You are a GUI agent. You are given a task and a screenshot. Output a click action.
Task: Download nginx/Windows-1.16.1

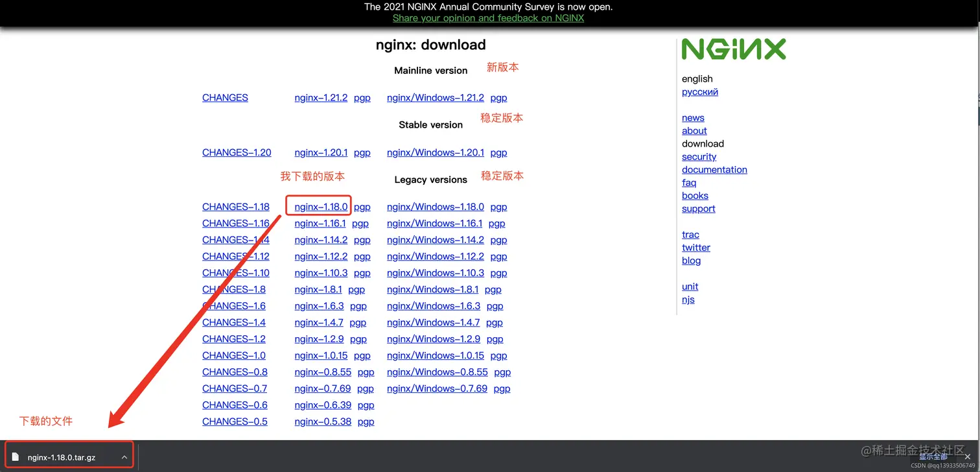click(435, 224)
